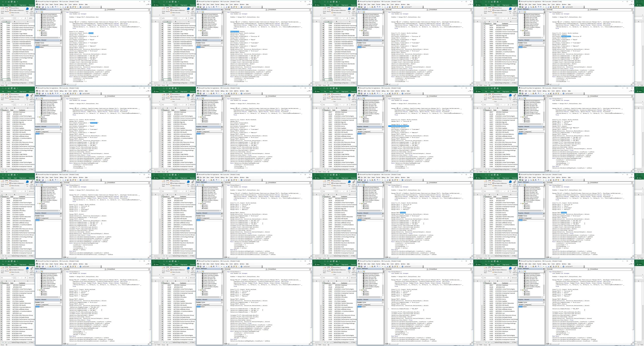
Task: Collapse Modules folder, Ln 16 Col 20 Project pane
Action: click(x=199, y=203)
